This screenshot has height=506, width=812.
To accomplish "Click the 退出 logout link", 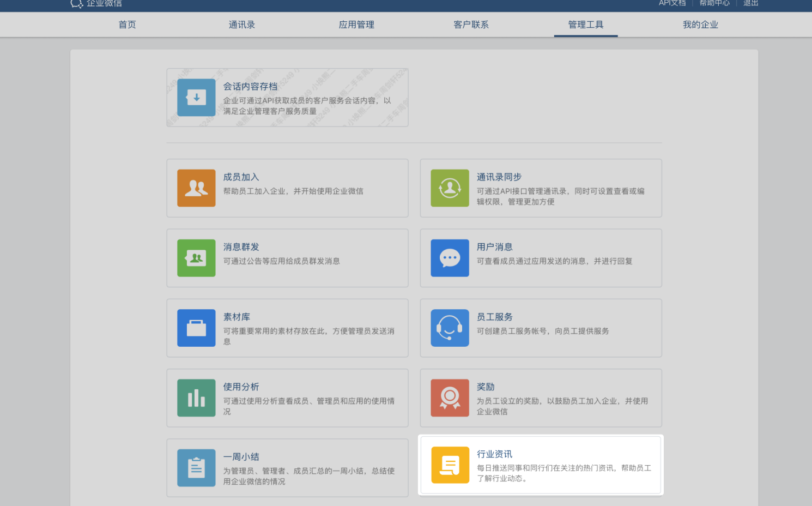I will click(751, 3).
